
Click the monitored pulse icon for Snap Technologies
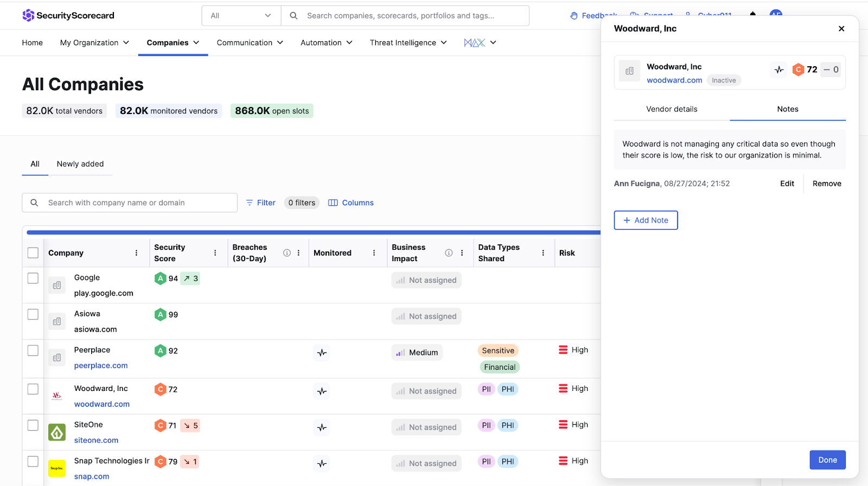tap(322, 464)
